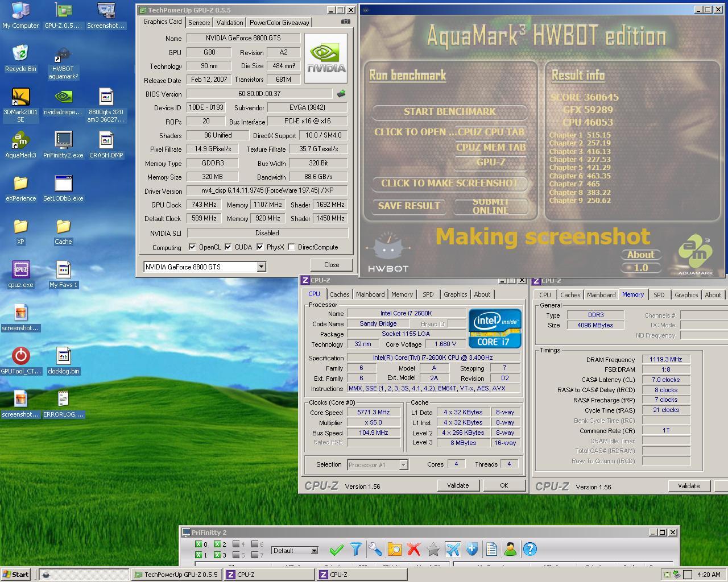Open the Recycle Bin icon
This screenshot has width=728, height=582.
20,59
